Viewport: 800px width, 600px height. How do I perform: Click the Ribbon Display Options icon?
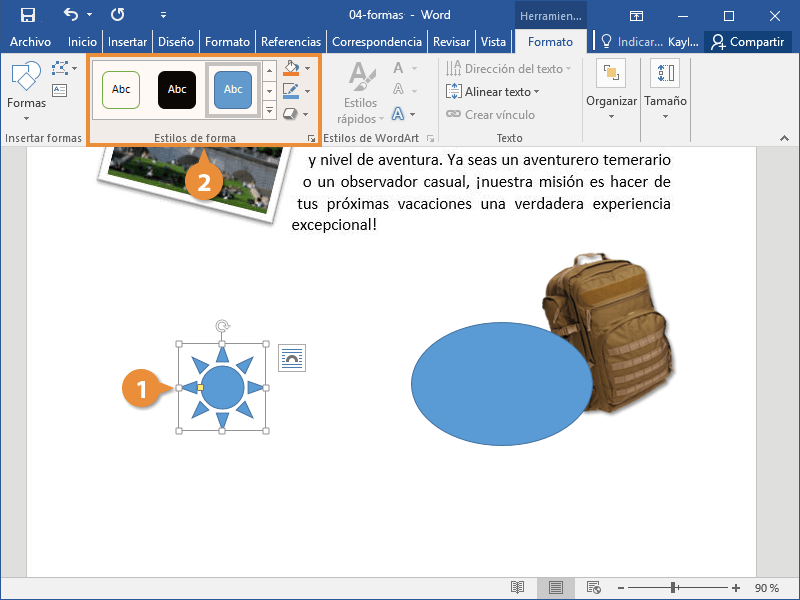click(636, 16)
